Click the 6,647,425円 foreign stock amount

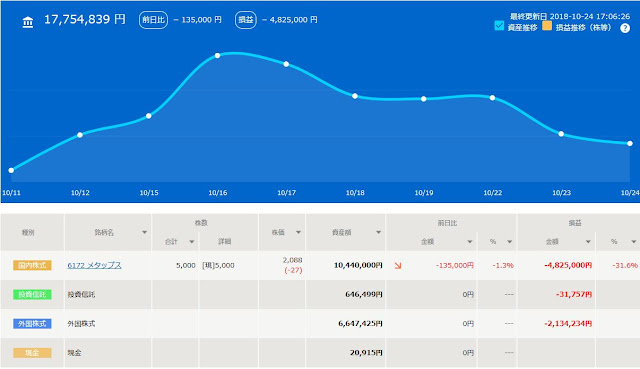[x=360, y=324]
